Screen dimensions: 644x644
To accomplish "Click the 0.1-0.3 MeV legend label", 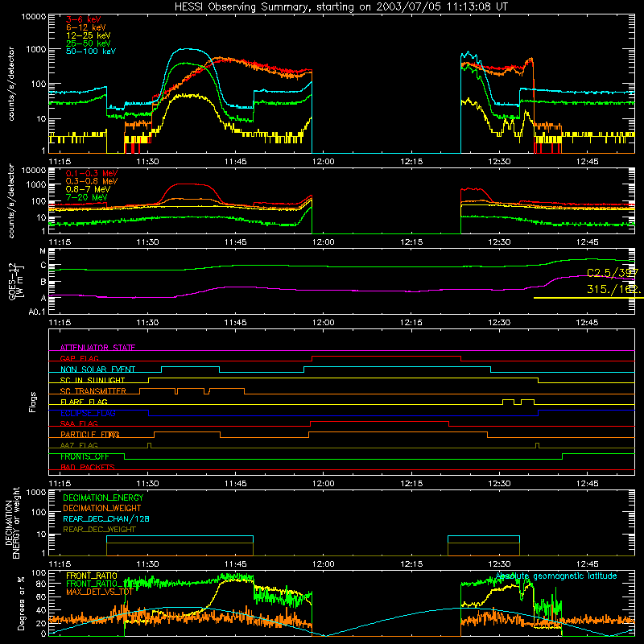I will pyautogui.click(x=92, y=173).
